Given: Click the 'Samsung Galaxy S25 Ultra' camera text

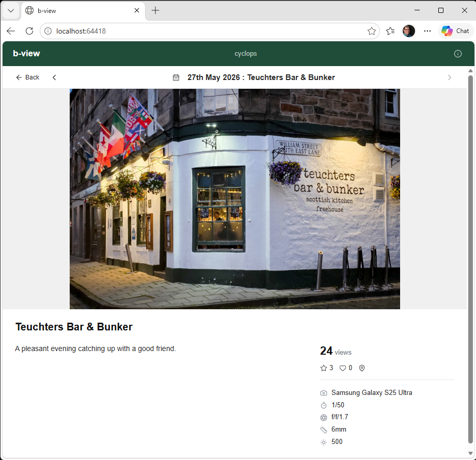Looking at the screenshot, I should tap(372, 393).
